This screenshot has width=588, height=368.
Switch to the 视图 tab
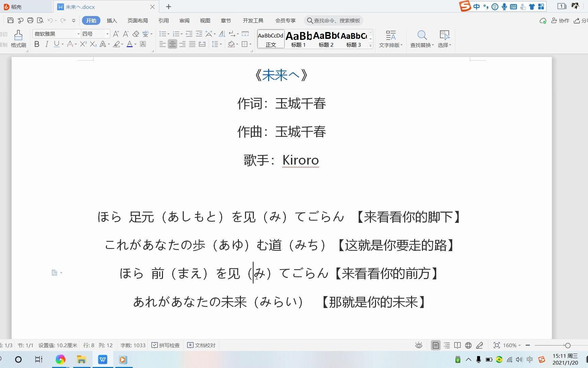coord(205,20)
